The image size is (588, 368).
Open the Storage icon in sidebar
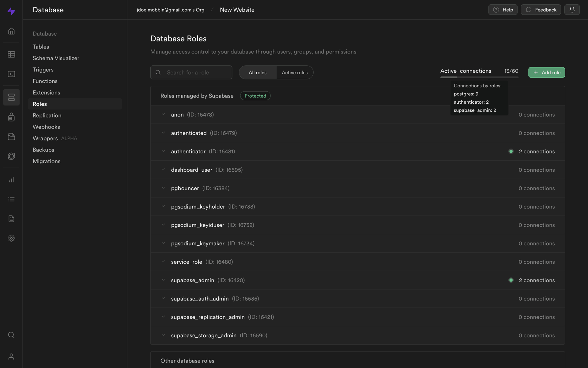point(11,136)
